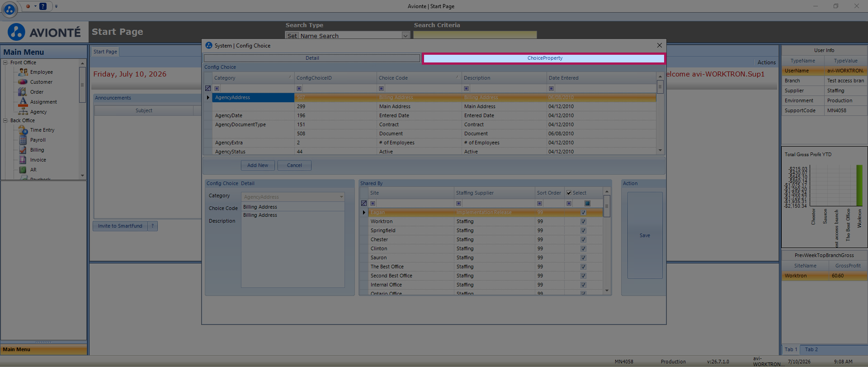Toggle the Select checkbox for Springfield
The height and width of the screenshot is (367, 868).
coord(584,231)
